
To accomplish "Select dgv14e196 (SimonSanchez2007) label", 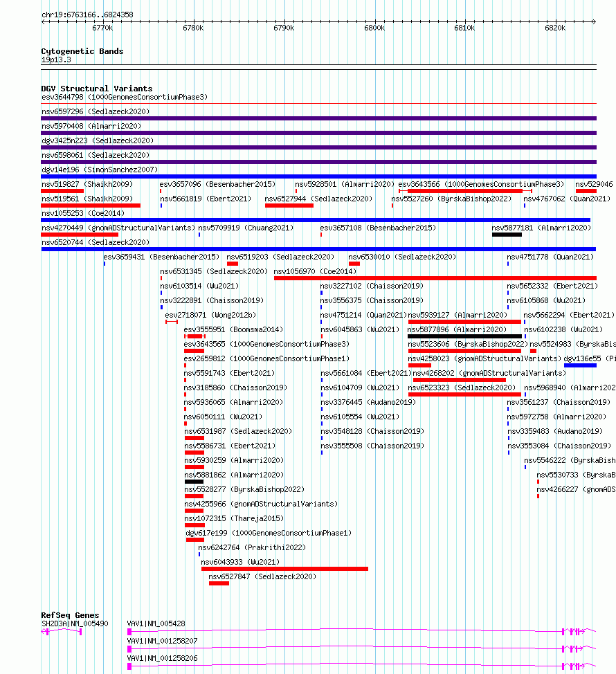I will point(100,170).
